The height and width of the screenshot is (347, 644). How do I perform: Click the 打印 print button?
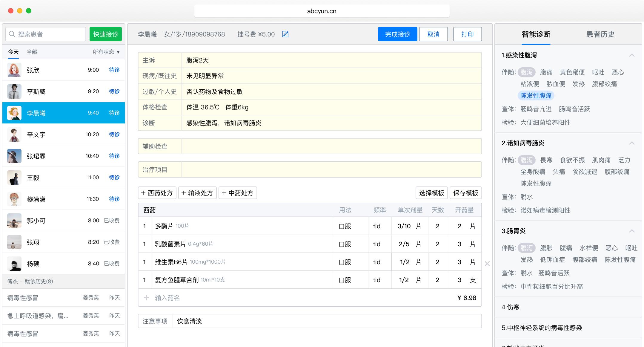click(467, 34)
